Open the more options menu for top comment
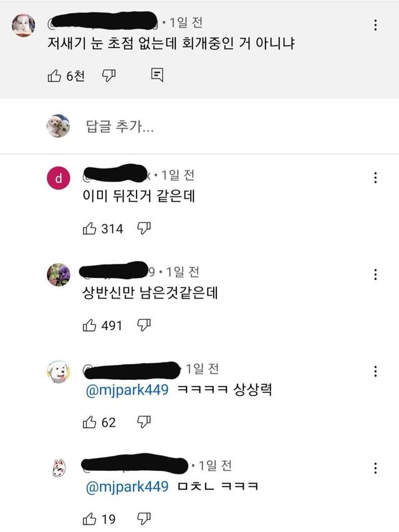The height and width of the screenshot is (532, 399). [x=375, y=25]
